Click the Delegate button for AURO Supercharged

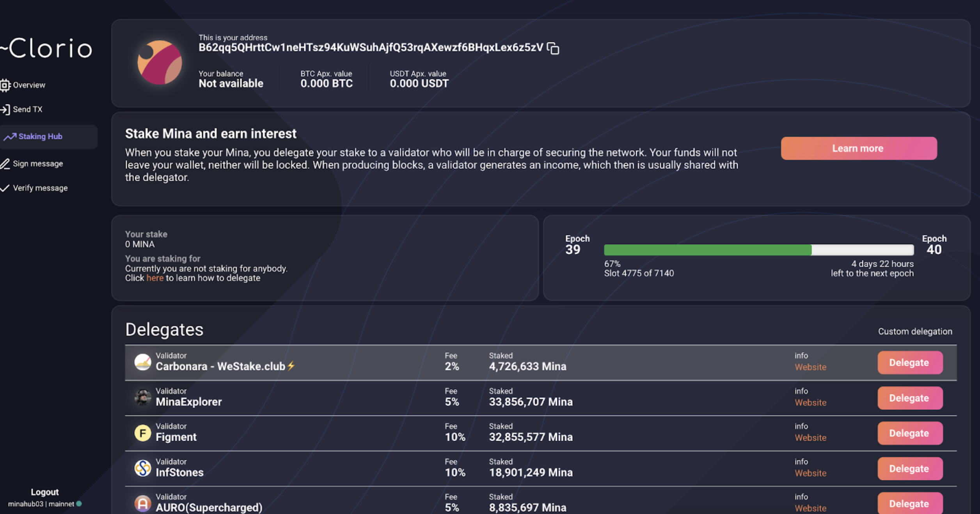pyautogui.click(x=908, y=503)
